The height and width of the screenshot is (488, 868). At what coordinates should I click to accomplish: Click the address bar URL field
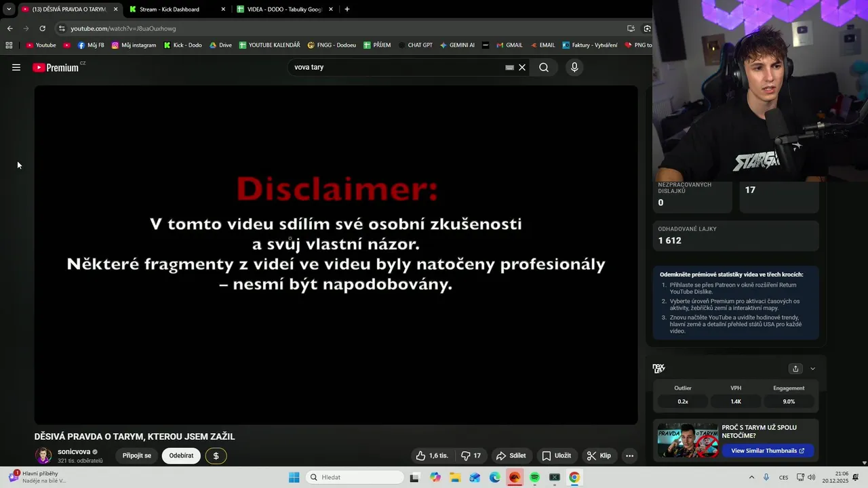pyautogui.click(x=339, y=28)
